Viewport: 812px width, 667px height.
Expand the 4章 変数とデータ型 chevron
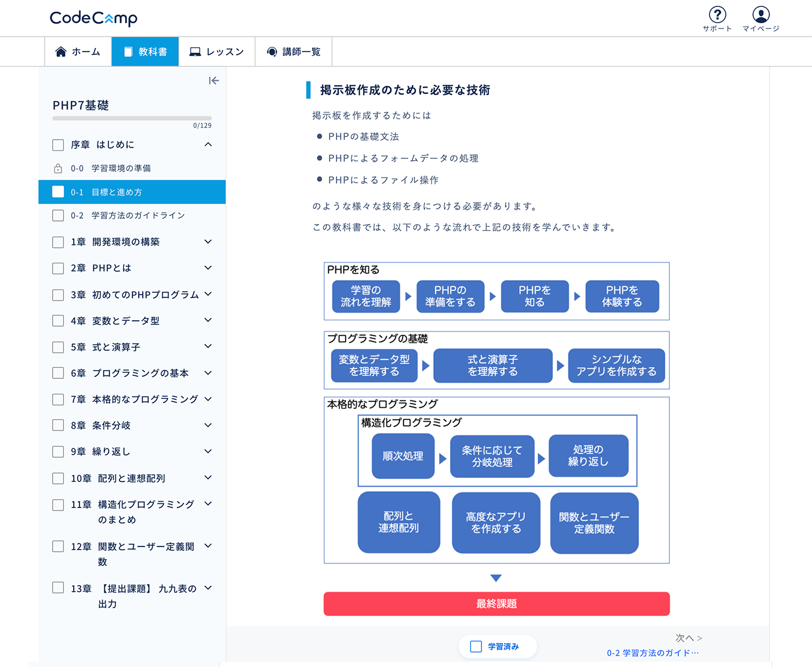point(208,320)
